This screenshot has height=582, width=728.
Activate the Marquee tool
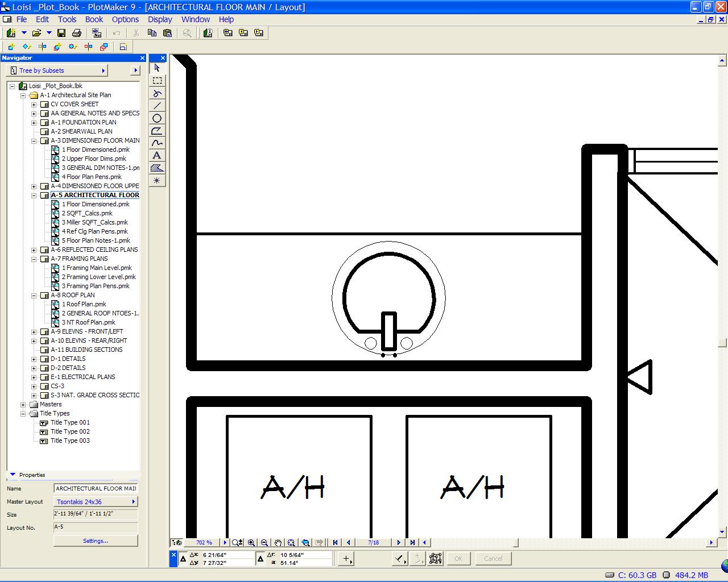pyautogui.click(x=157, y=80)
